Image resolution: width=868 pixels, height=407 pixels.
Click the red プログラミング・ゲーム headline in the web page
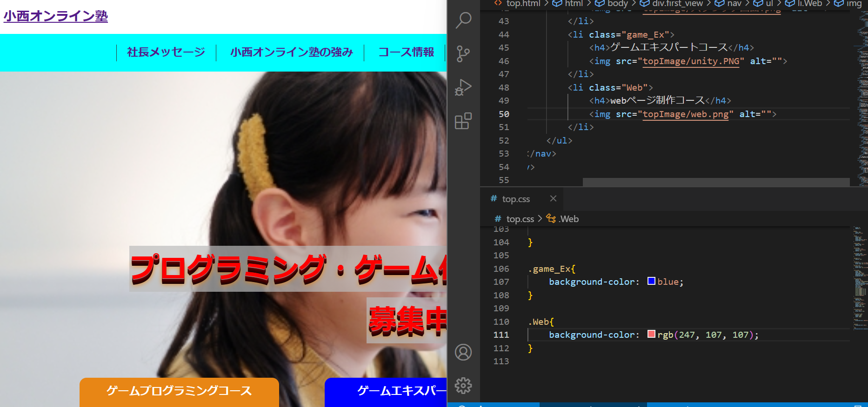pos(288,269)
